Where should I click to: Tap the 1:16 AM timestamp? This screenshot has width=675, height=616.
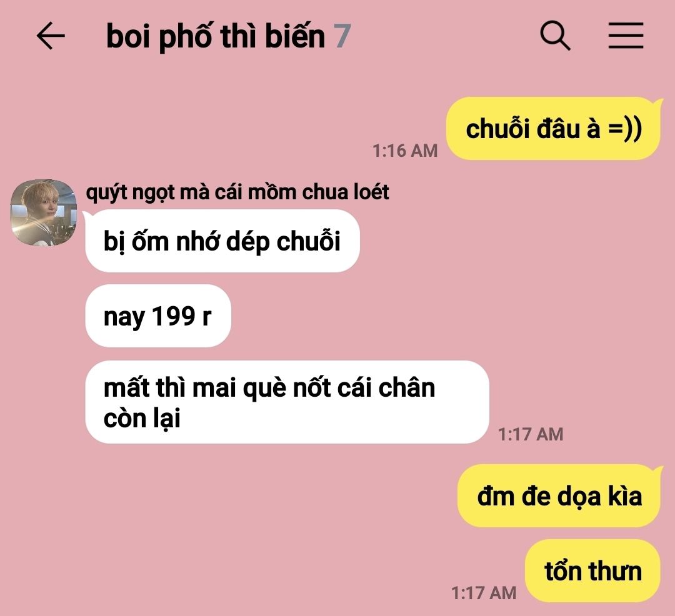click(x=404, y=151)
